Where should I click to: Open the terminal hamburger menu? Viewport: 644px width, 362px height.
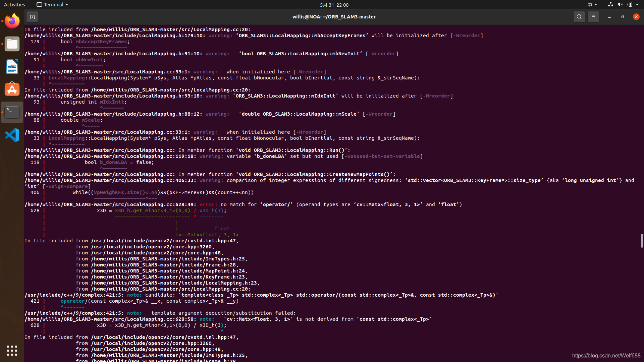593,16
